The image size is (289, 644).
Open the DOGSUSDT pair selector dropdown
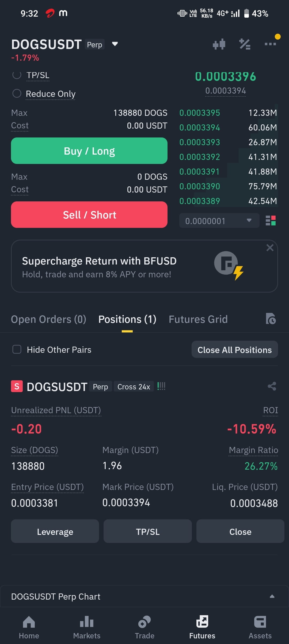(x=115, y=44)
